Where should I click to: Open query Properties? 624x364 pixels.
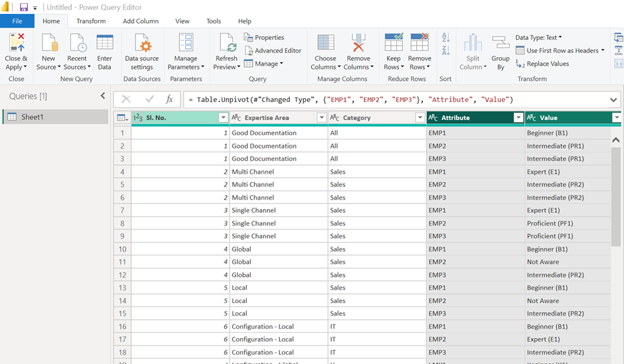264,37
